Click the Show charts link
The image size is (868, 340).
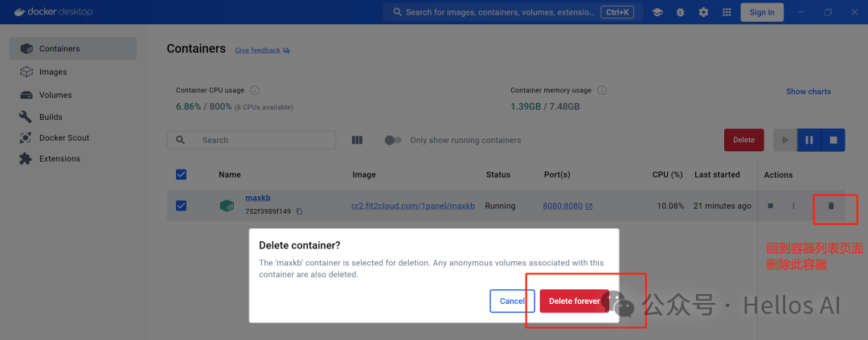(809, 92)
